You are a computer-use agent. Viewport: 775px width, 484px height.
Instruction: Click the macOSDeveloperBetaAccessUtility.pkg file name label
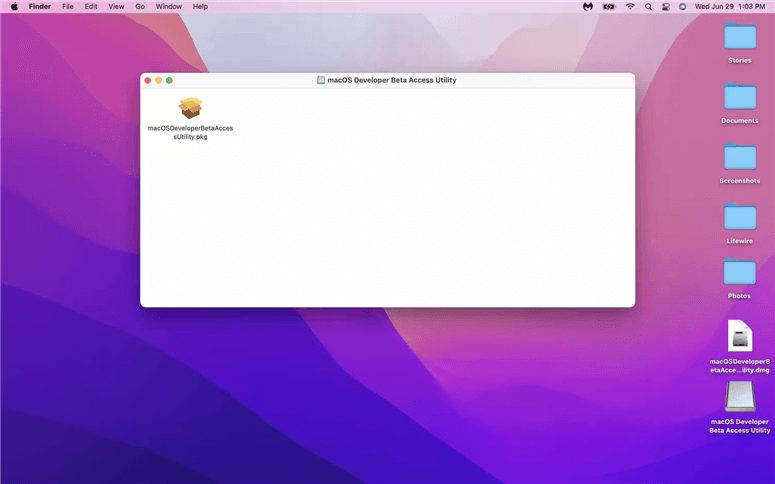click(190, 132)
